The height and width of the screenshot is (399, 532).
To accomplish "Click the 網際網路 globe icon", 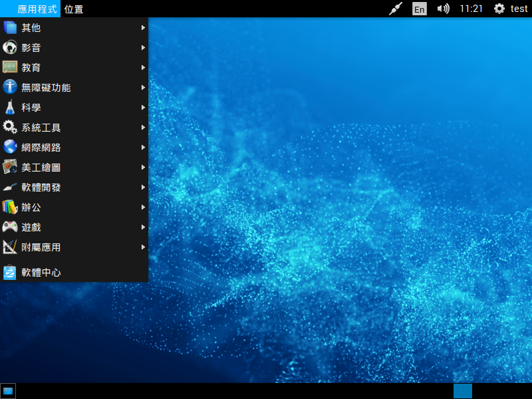I will [10, 147].
